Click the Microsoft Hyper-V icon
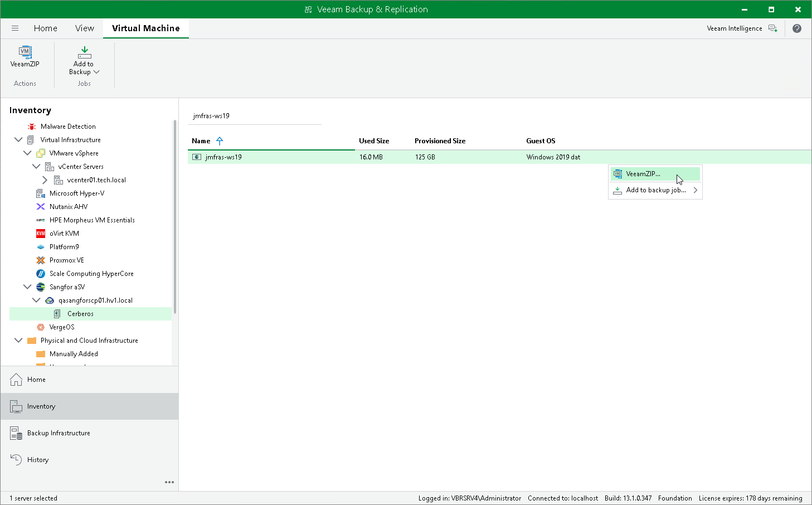Image resolution: width=812 pixels, height=505 pixels. point(41,193)
